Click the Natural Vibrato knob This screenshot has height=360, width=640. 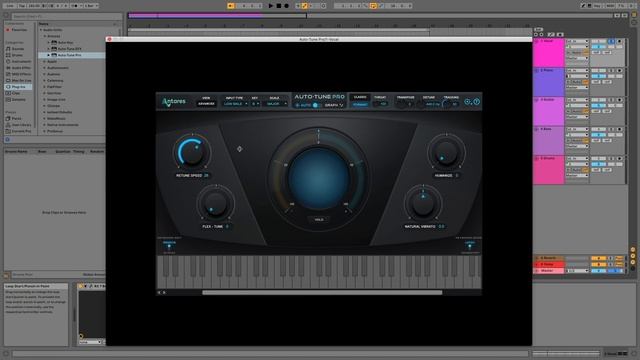423,203
